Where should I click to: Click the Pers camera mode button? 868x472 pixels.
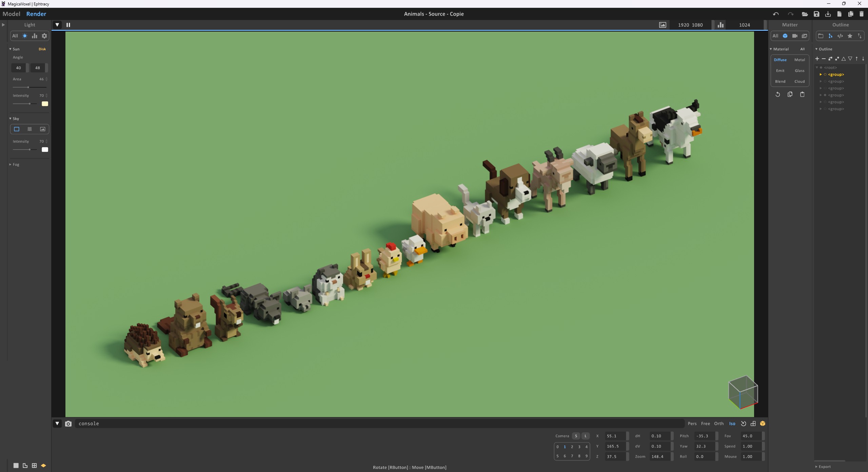(x=692, y=424)
